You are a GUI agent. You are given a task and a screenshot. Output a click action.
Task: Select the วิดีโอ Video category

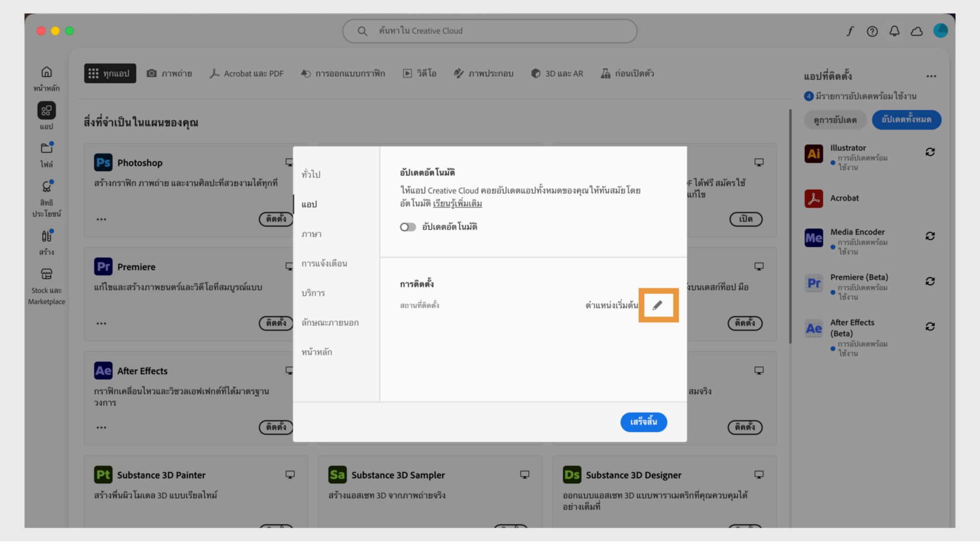(x=420, y=73)
